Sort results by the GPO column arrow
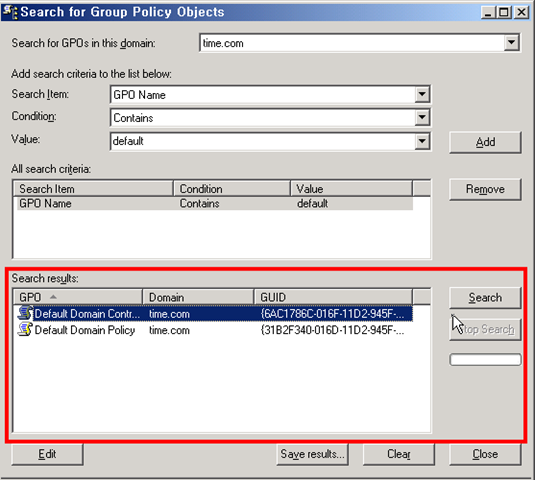Image resolution: width=535 pixels, height=480 pixels. pyautogui.click(x=53, y=297)
